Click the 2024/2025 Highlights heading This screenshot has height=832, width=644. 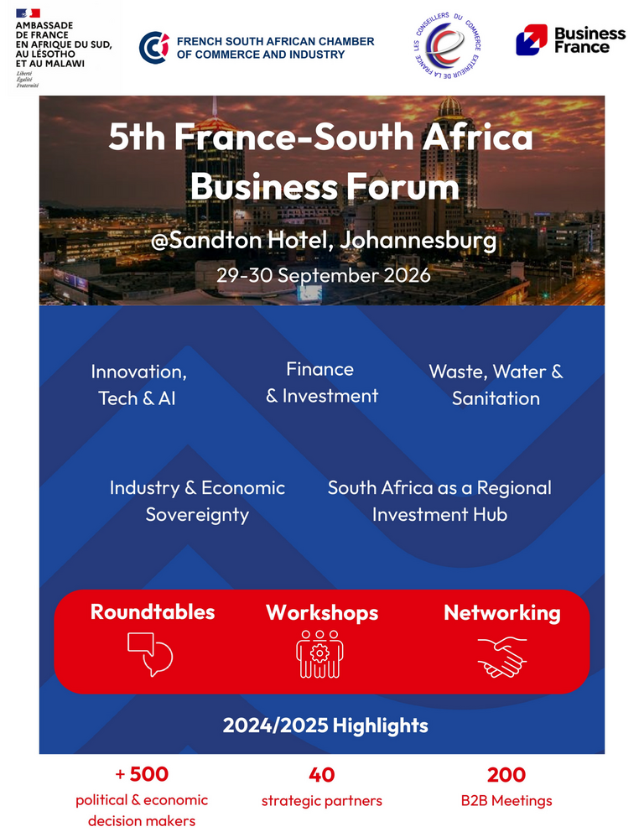tap(325, 725)
